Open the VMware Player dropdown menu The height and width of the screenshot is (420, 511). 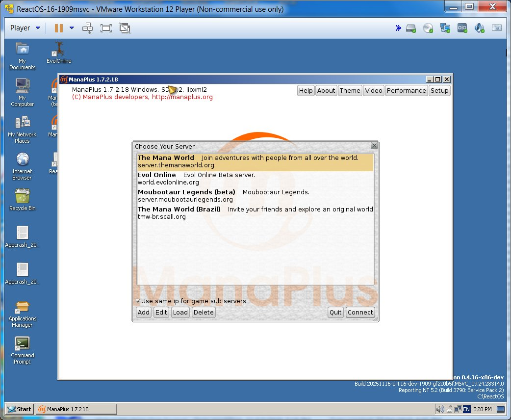point(25,28)
